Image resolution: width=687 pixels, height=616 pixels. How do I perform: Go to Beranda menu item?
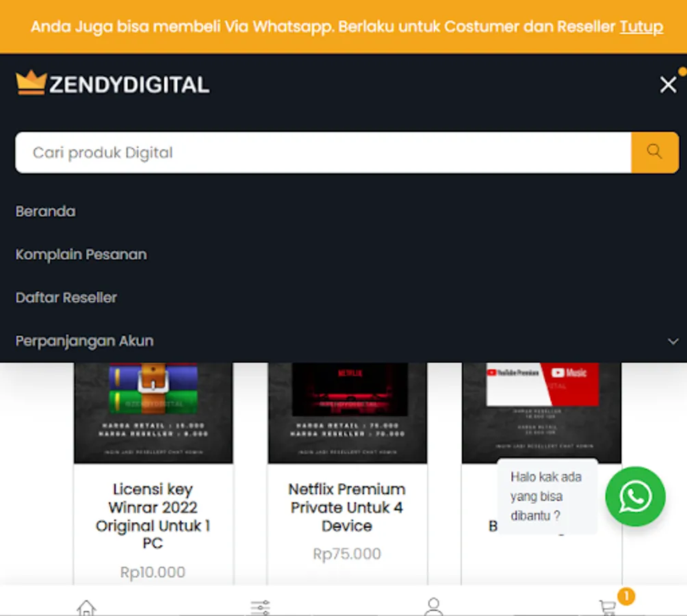click(x=46, y=211)
